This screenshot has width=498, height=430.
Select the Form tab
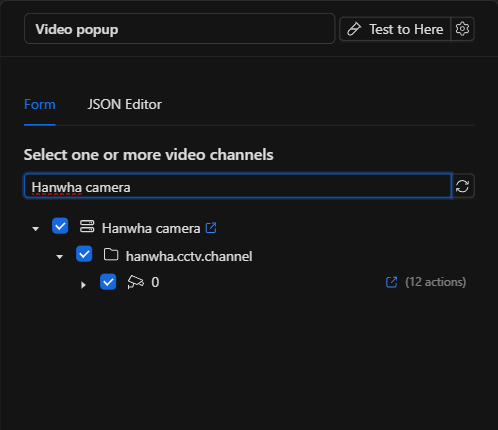pos(40,105)
